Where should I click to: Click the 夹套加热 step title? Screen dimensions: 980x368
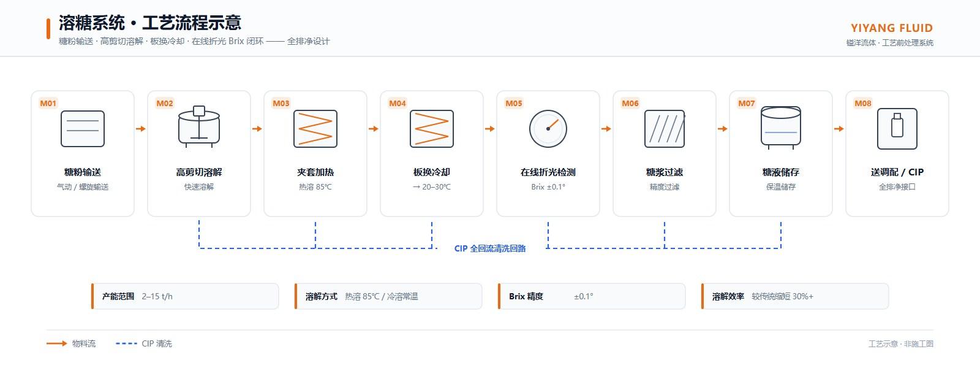pyautogui.click(x=315, y=172)
